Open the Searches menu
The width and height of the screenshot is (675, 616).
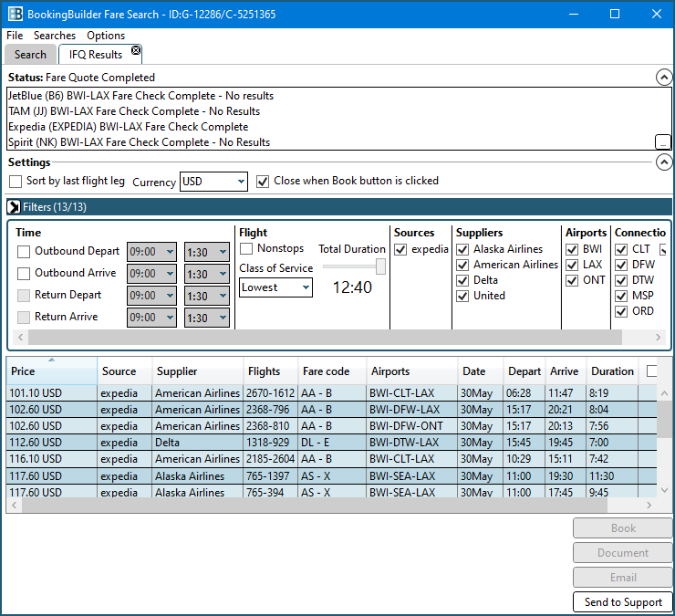click(x=55, y=36)
